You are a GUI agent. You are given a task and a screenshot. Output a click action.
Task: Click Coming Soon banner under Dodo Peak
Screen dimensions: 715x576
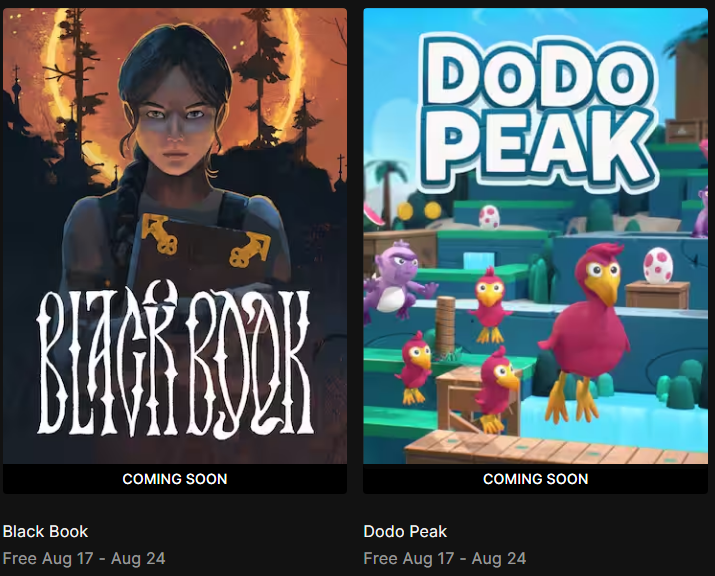[x=535, y=479]
